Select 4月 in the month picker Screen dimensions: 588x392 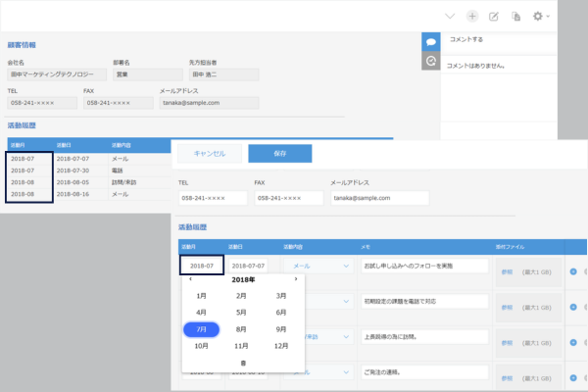tap(201, 313)
